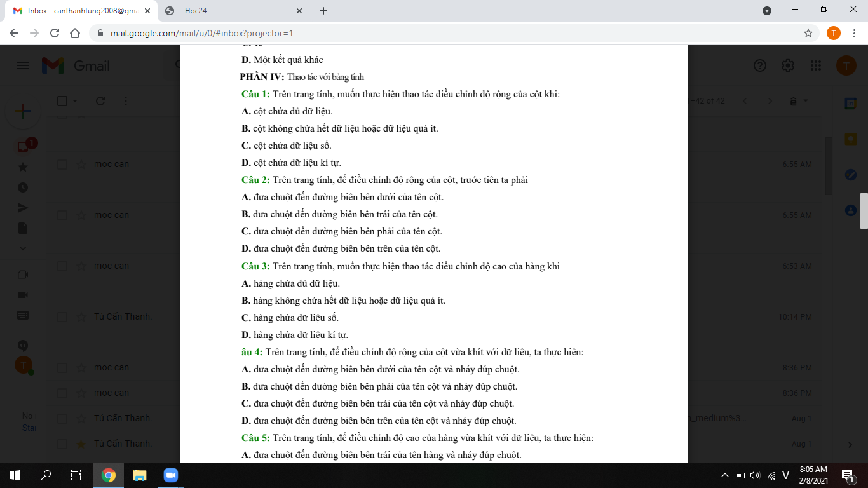The image size is (868, 488).
Task: Go to Chrome home page
Action: click(x=75, y=33)
